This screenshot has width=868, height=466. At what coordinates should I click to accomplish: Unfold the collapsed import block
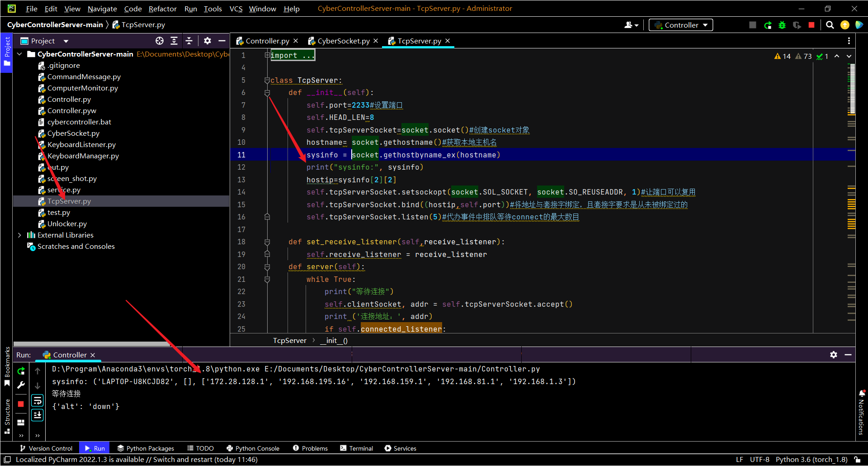coord(267,55)
